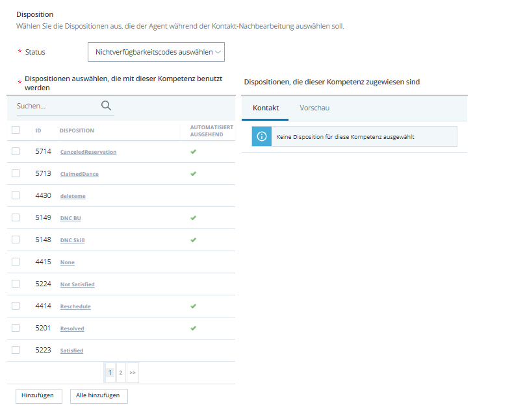The image size is (525, 420).
Task: Click page 1 in the pagination
Action: tap(110, 373)
